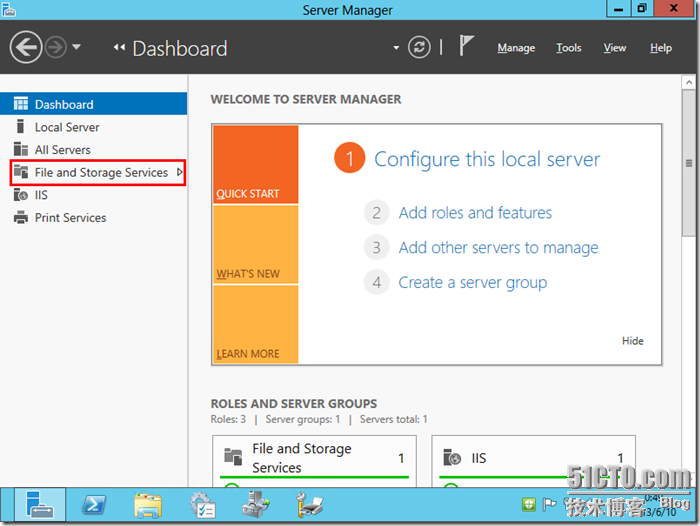Screen dimensions: 700x526
Task: Refresh the Server Manager dashboard
Action: (419, 47)
